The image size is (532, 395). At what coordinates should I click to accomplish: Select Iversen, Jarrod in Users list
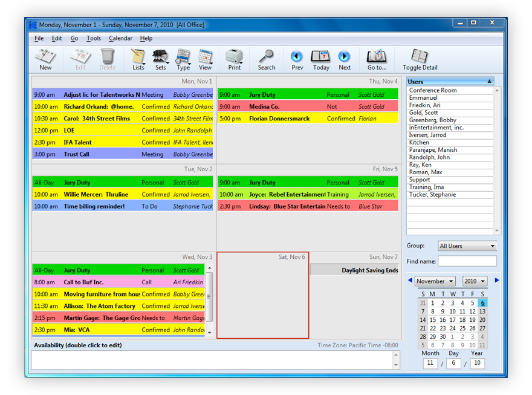coord(450,135)
